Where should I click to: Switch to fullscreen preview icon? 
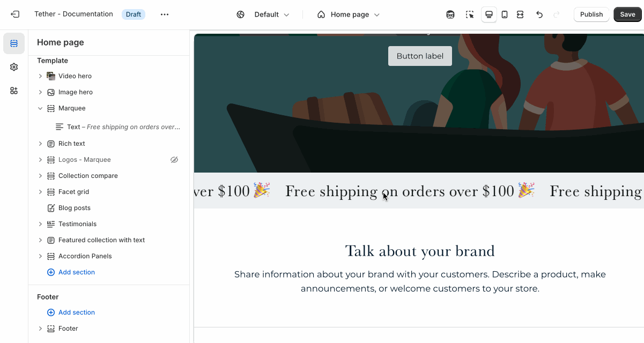point(520,14)
